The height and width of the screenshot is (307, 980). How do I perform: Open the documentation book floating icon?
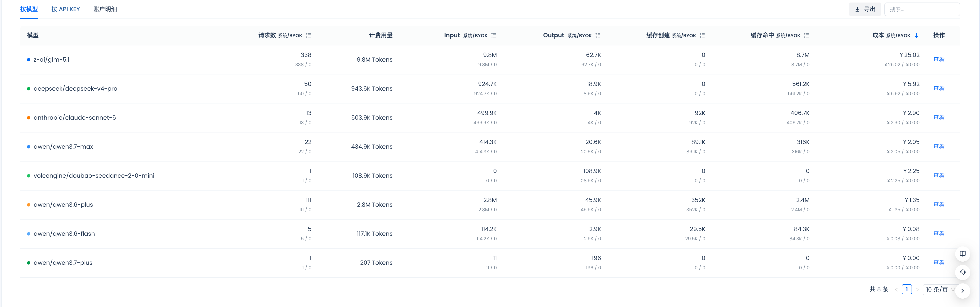[963, 254]
